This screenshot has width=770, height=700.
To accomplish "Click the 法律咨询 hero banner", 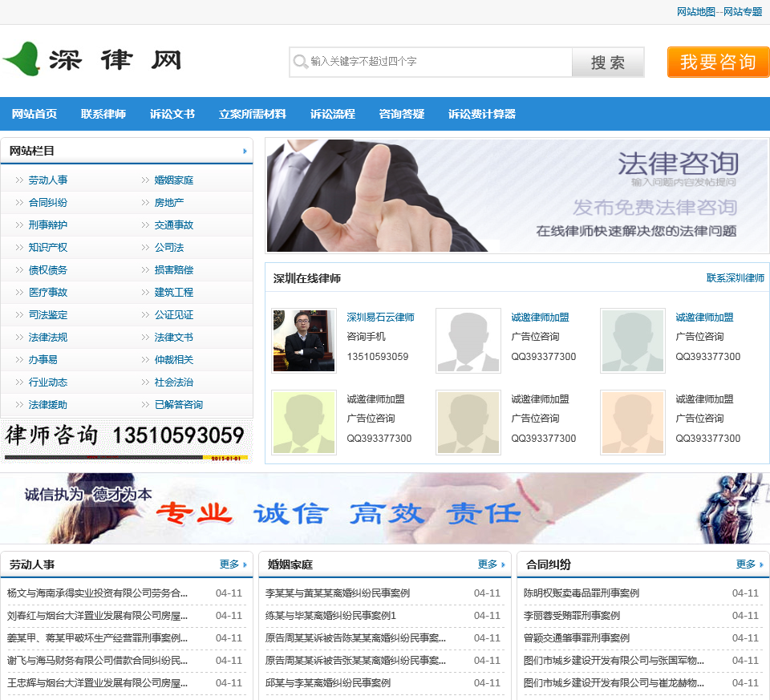I will coord(517,196).
